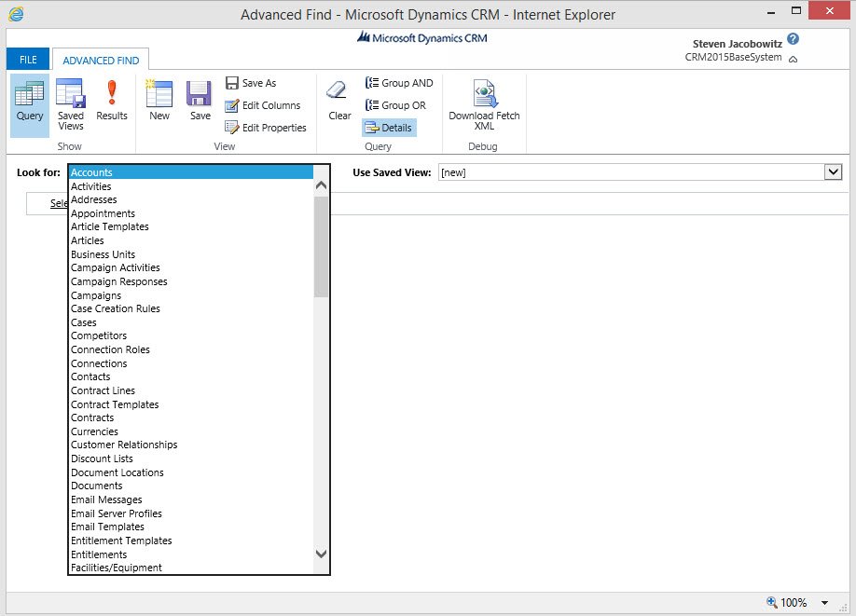This screenshot has width=856, height=616.
Task: Collapse the ribbon using the chevron under the username
Action: click(x=793, y=59)
